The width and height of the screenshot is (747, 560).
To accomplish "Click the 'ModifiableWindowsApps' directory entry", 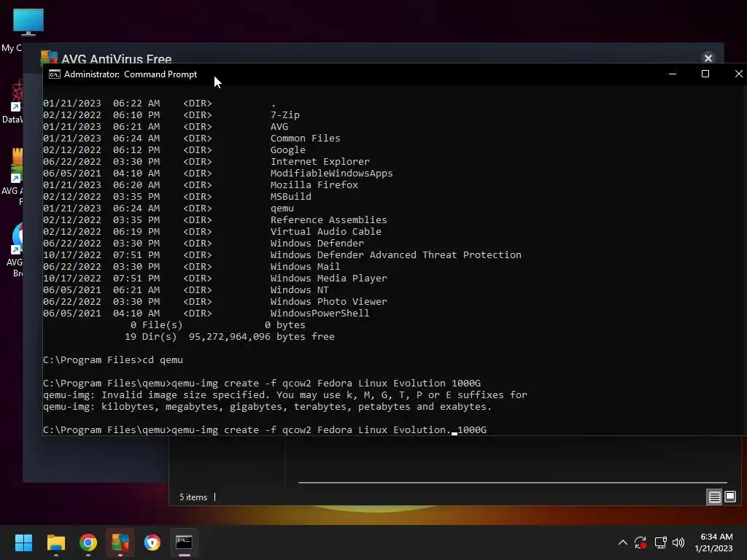I will (332, 174).
